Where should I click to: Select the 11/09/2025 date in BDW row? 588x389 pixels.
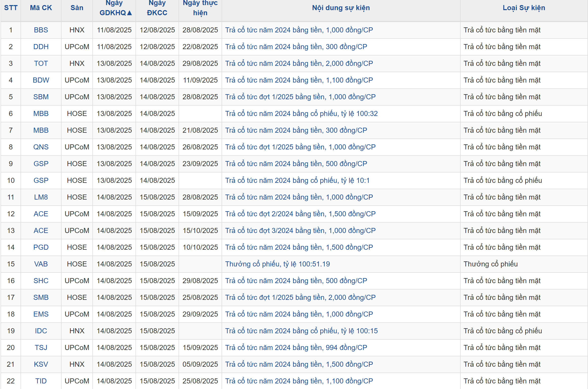coord(200,80)
